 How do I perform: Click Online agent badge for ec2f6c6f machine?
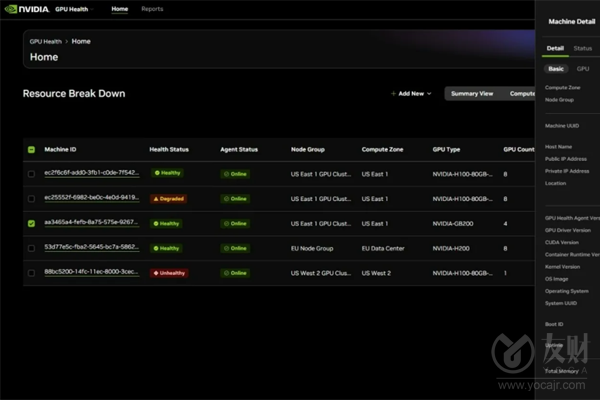click(236, 173)
